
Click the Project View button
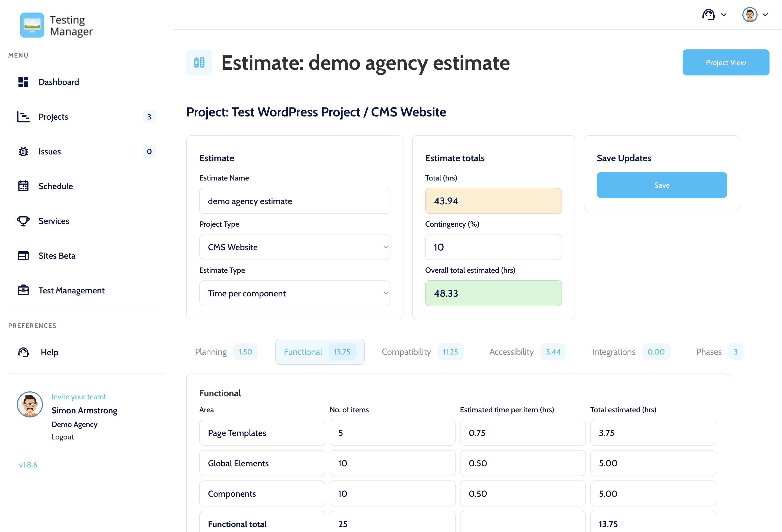tap(726, 62)
